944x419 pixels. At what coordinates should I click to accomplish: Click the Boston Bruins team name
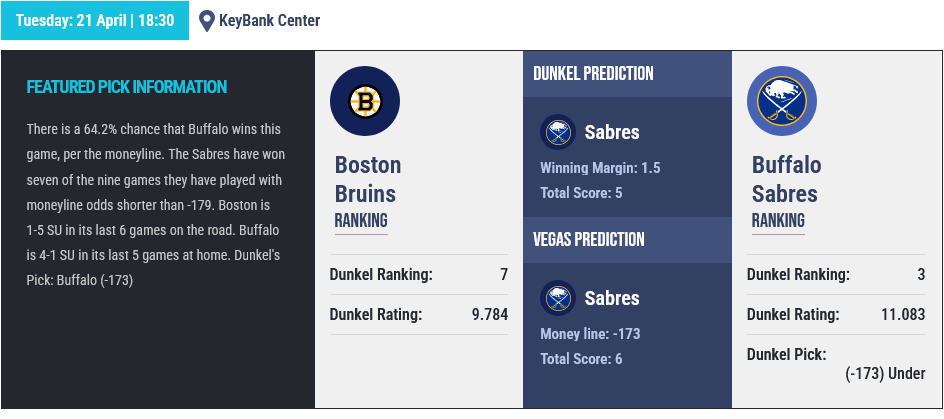coord(367,179)
